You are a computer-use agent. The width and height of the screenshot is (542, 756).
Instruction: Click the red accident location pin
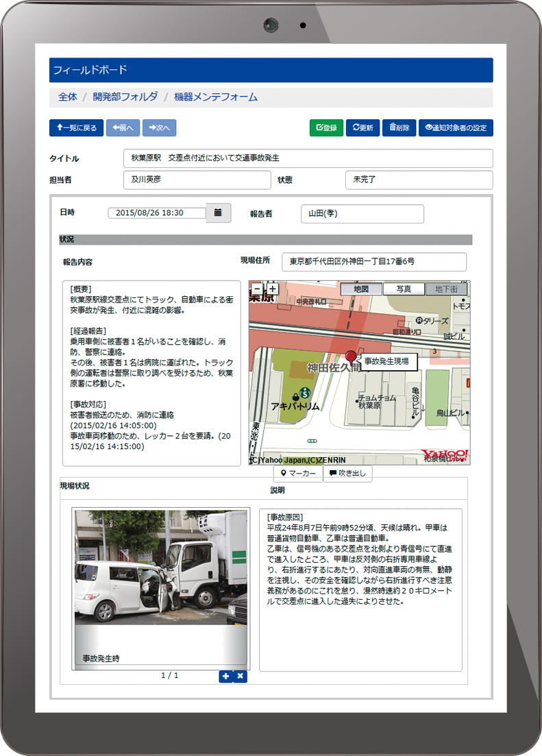(x=351, y=357)
